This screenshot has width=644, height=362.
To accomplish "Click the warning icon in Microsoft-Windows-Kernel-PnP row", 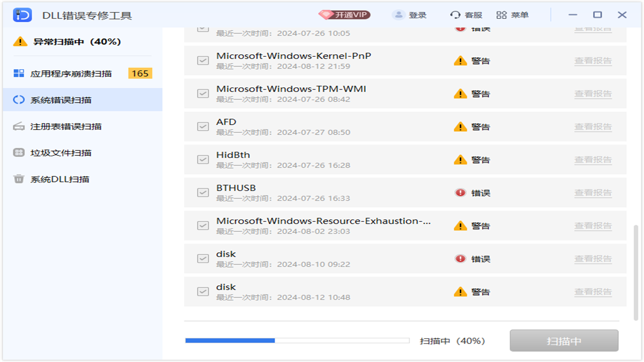I will click(x=460, y=61).
